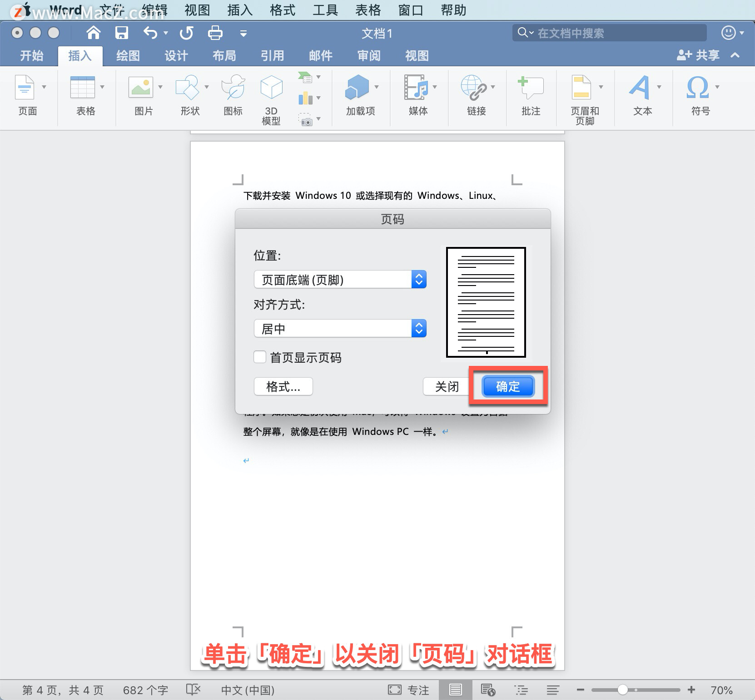Open the smiley feedback icon
Viewport: 755px width, 700px height.
(x=728, y=33)
